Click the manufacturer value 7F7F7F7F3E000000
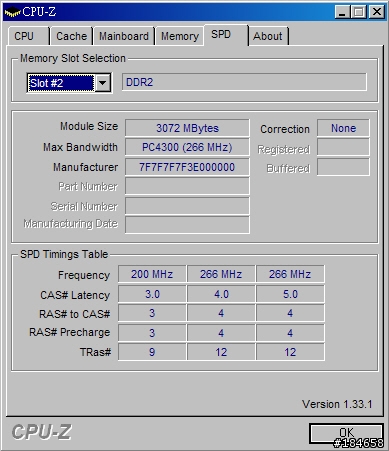This screenshot has width=389, height=451. [x=187, y=167]
